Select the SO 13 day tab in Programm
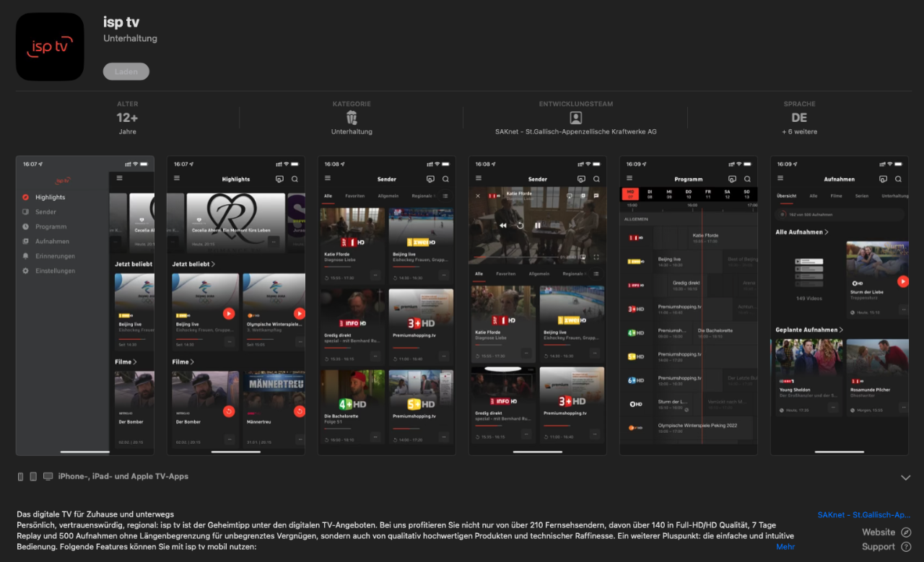The width and height of the screenshot is (924, 562). click(746, 194)
